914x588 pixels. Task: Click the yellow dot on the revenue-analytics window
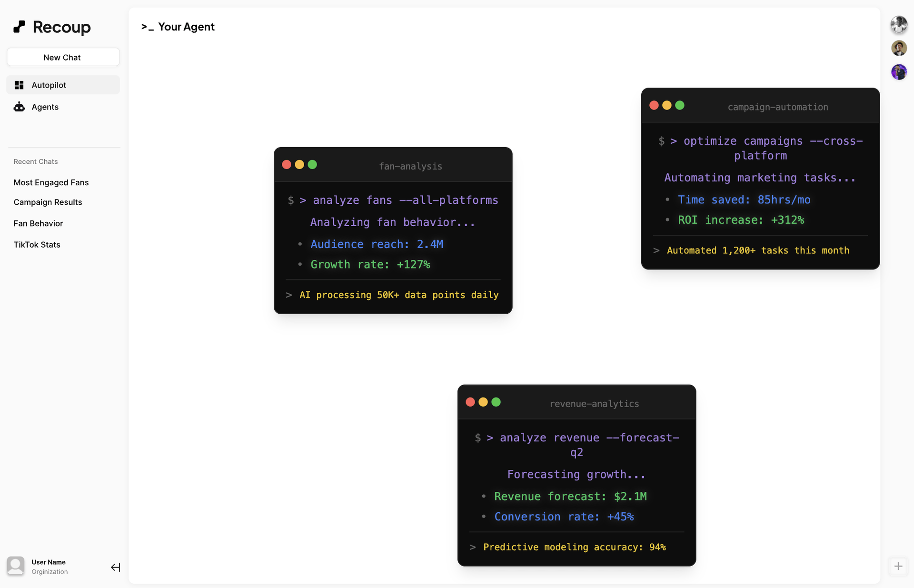tap(483, 402)
